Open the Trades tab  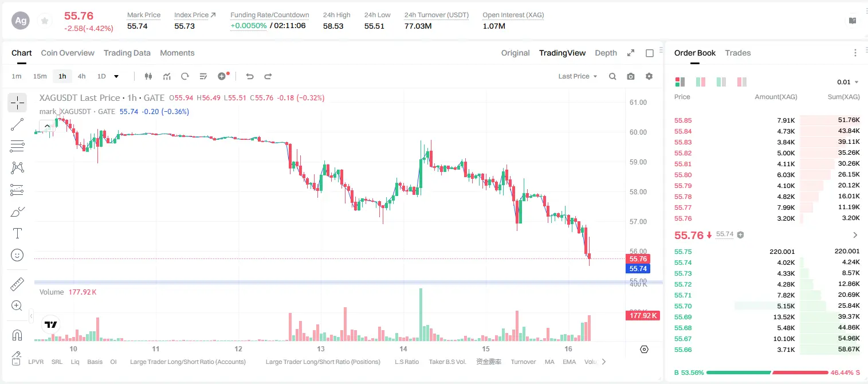738,53
